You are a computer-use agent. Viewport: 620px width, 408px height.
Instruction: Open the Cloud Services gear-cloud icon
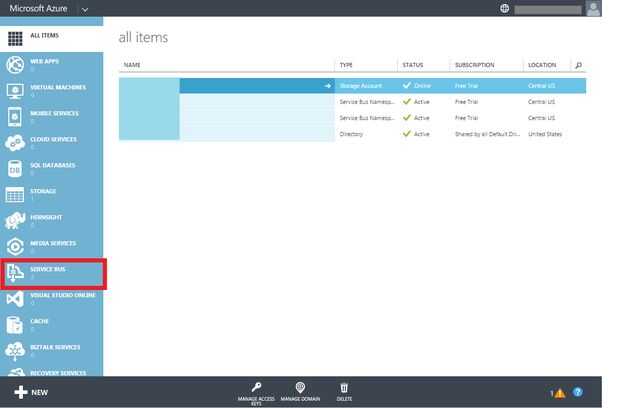click(15, 143)
